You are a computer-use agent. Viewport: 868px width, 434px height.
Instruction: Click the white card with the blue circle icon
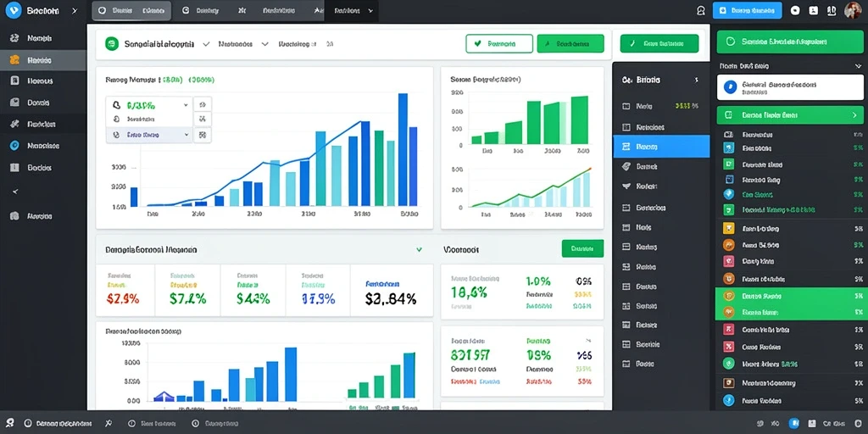(790, 87)
